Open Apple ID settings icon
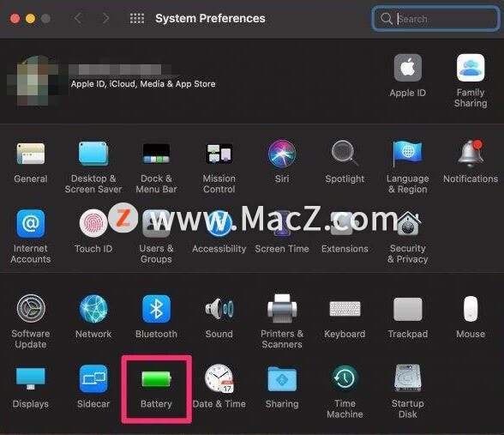Screen dimensions: 504x435 tap(408, 68)
